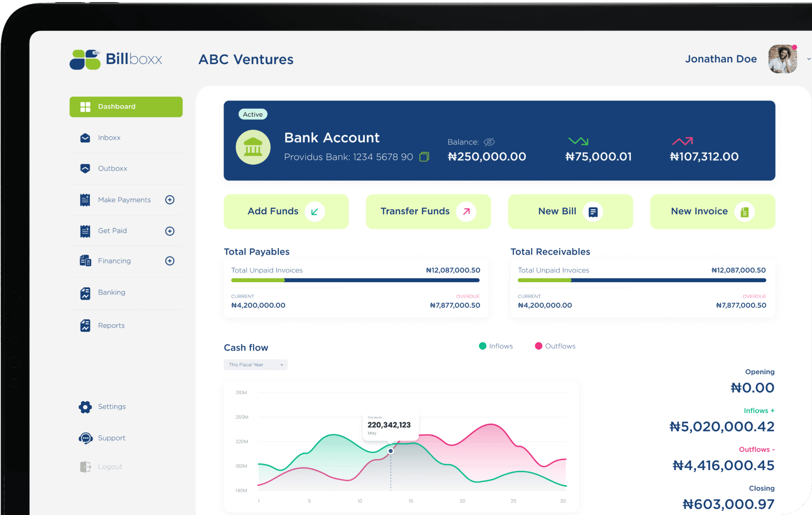Screen dimensions: 812x515
Task: Click the ₦250,000.00 balance amount
Action: [487, 157]
